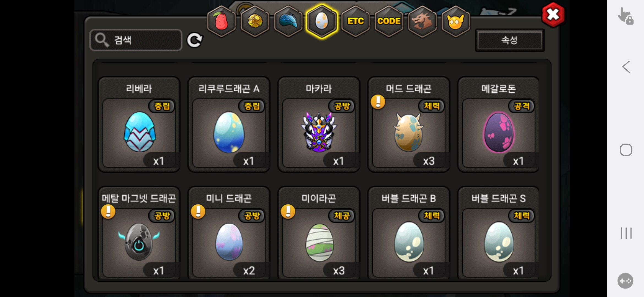The width and height of the screenshot is (644, 297).
Task: Select the 리베라 egg item
Action: click(139, 125)
